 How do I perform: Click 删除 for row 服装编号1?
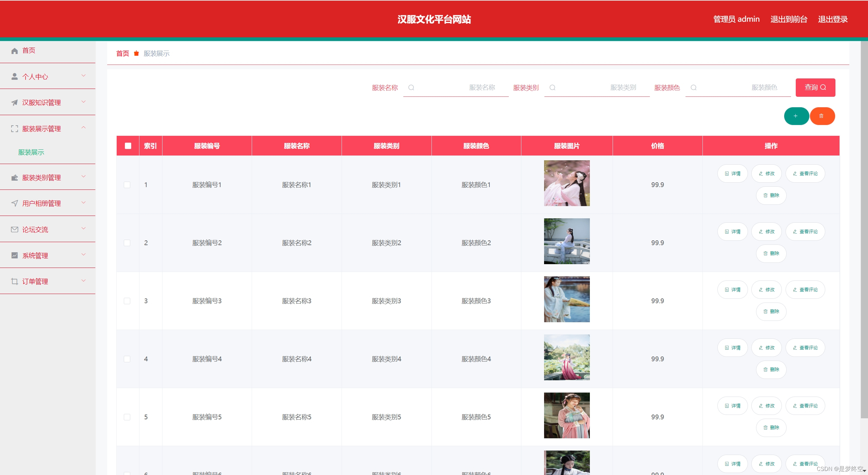(771, 195)
